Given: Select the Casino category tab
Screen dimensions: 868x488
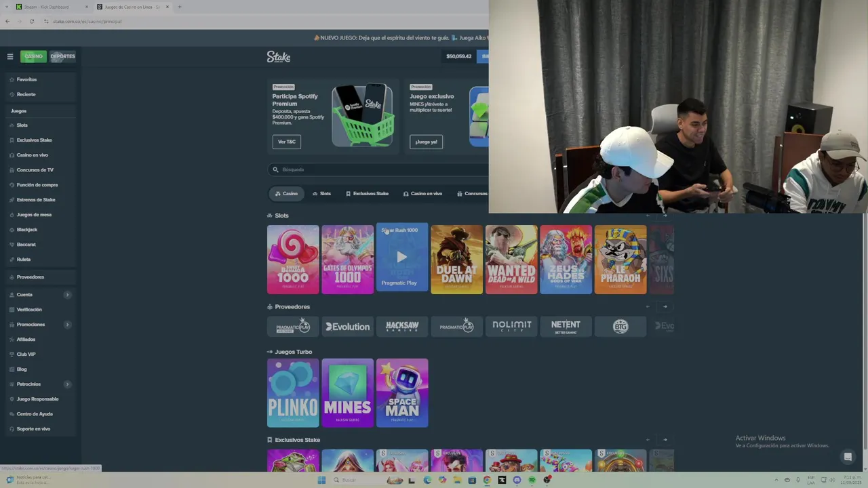Looking at the screenshot, I should point(287,194).
